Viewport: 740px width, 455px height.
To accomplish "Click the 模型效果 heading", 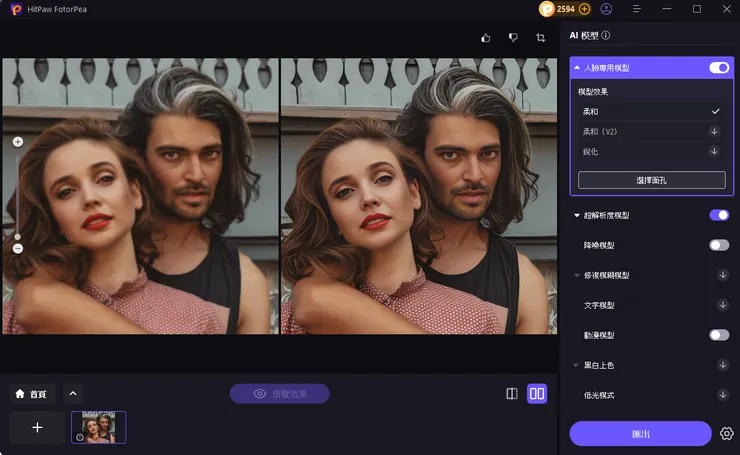I will coord(593,92).
